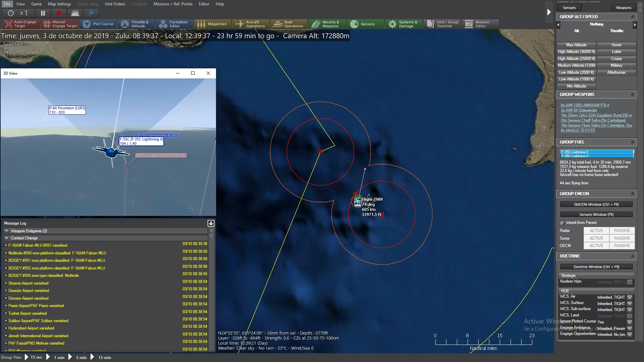The image size is (644, 362).
Task: Pause the simulation
Action: click(x=43, y=13)
